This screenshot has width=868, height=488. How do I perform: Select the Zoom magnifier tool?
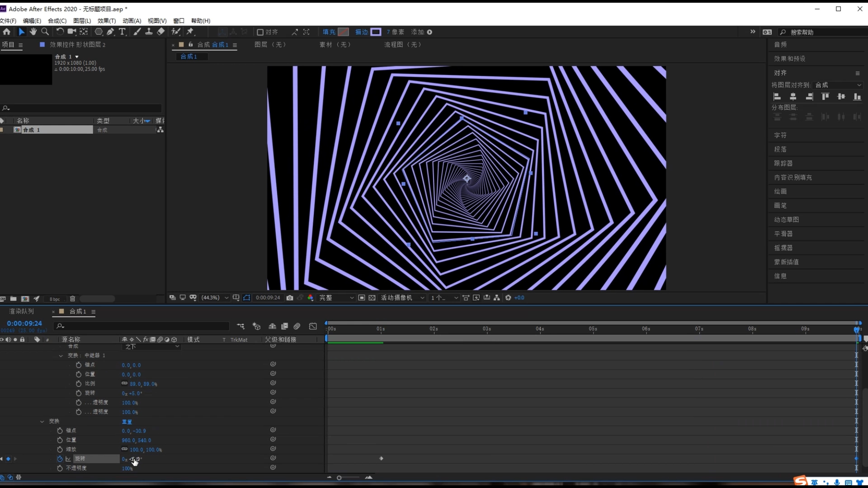[45, 32]
